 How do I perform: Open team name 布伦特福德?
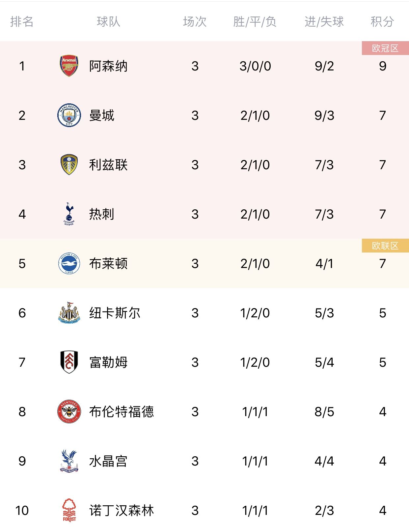click(x=122, y=412)
